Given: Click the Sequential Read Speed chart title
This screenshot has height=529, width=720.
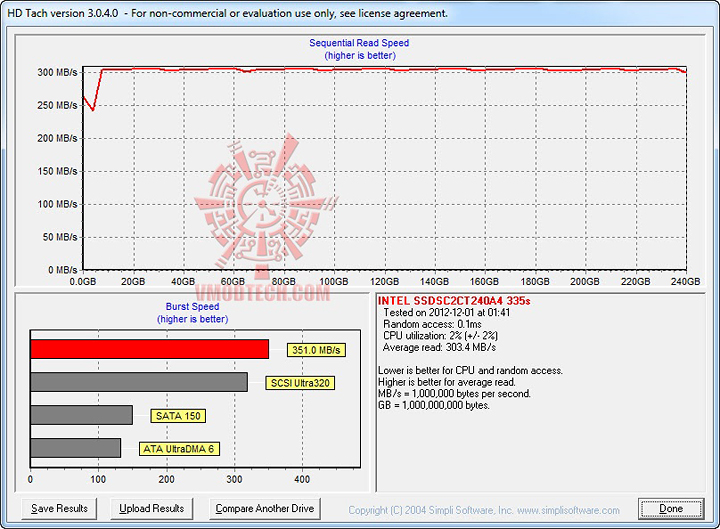Looking at the screenshot, I should pos(359,43).
